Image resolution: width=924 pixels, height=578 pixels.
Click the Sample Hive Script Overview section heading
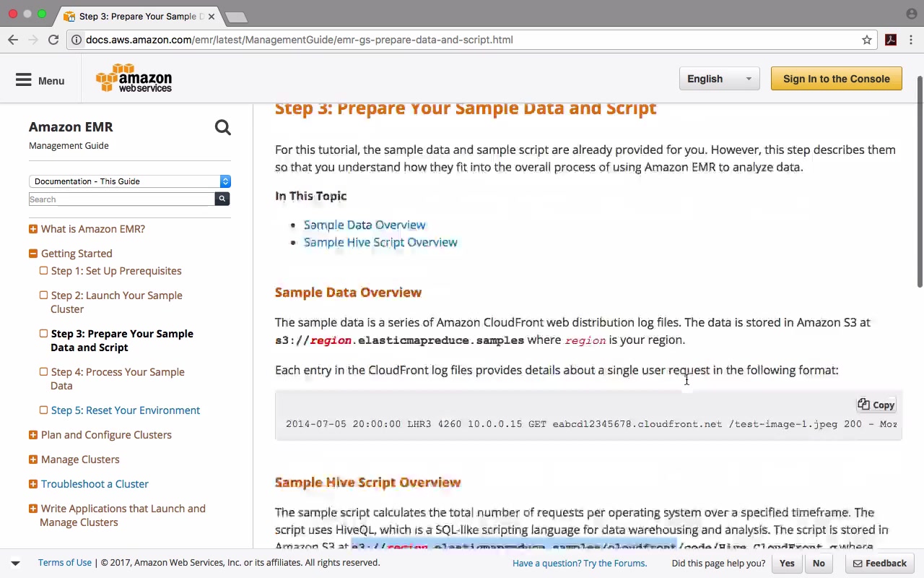[367, 483]
